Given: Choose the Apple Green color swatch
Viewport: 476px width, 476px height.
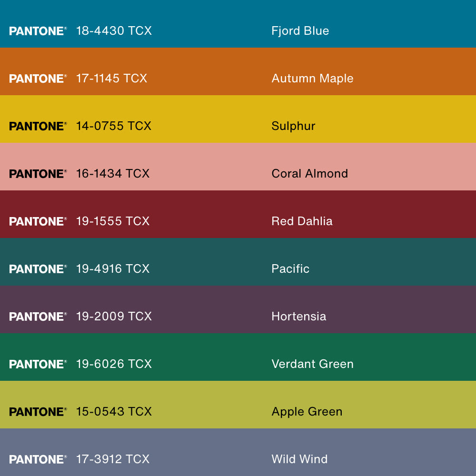Looking at the screenshot, I should coord(405,405).
